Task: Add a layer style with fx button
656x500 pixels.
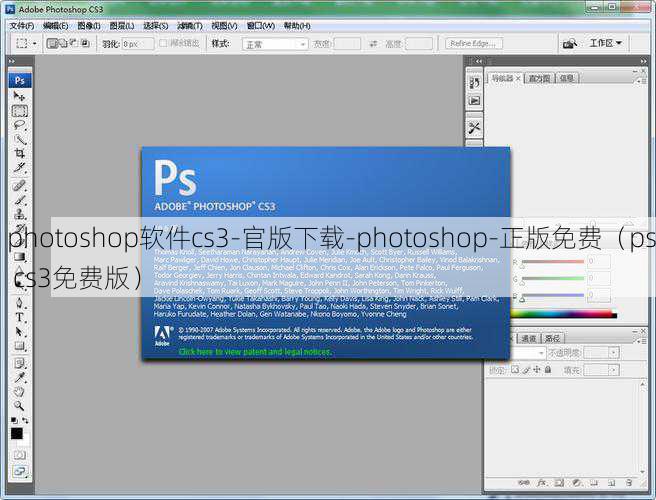Action: 541,483
